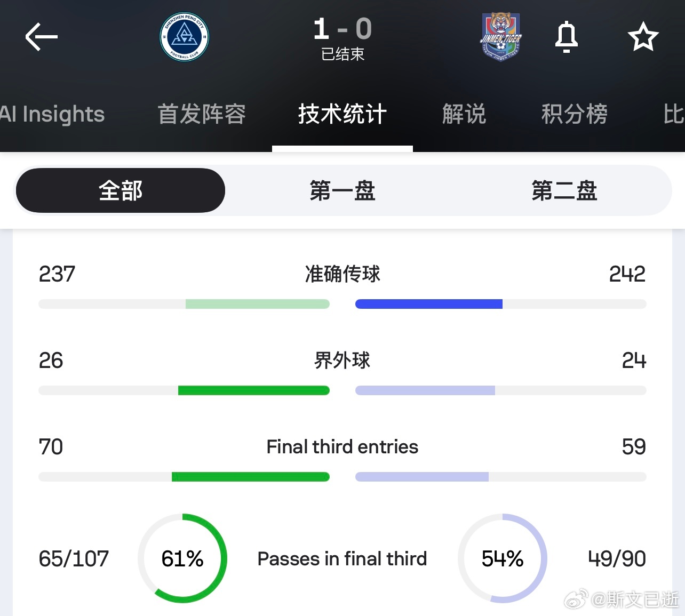The width and height of the screenshot is (685, 616).
Task: Tap the back arrow icon
Action: click(41, 37)
